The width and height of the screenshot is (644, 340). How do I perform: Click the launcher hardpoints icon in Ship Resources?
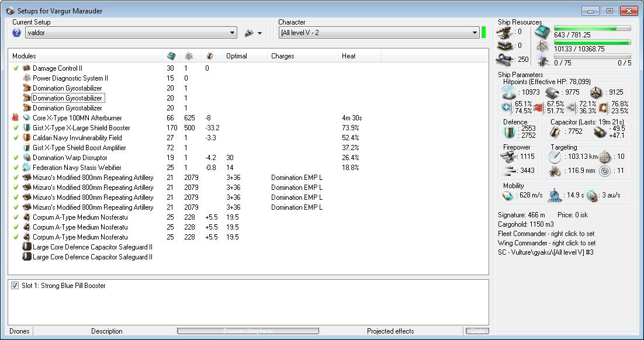[x=504, y=46]
